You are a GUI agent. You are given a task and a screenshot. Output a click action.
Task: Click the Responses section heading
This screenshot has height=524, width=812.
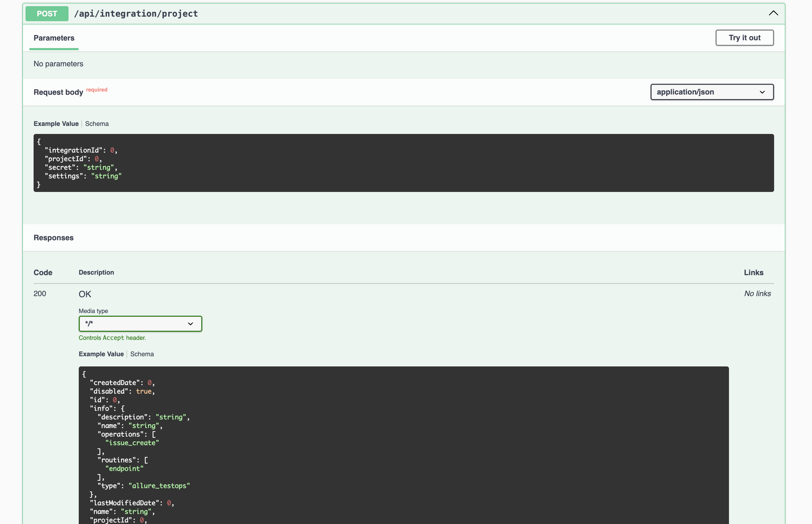(53, 238)
